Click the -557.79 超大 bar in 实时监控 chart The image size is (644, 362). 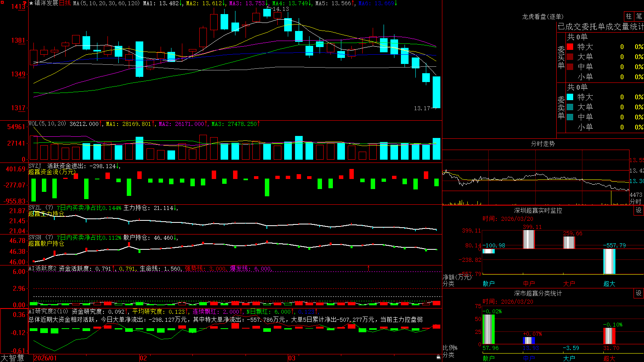(609, 261)
